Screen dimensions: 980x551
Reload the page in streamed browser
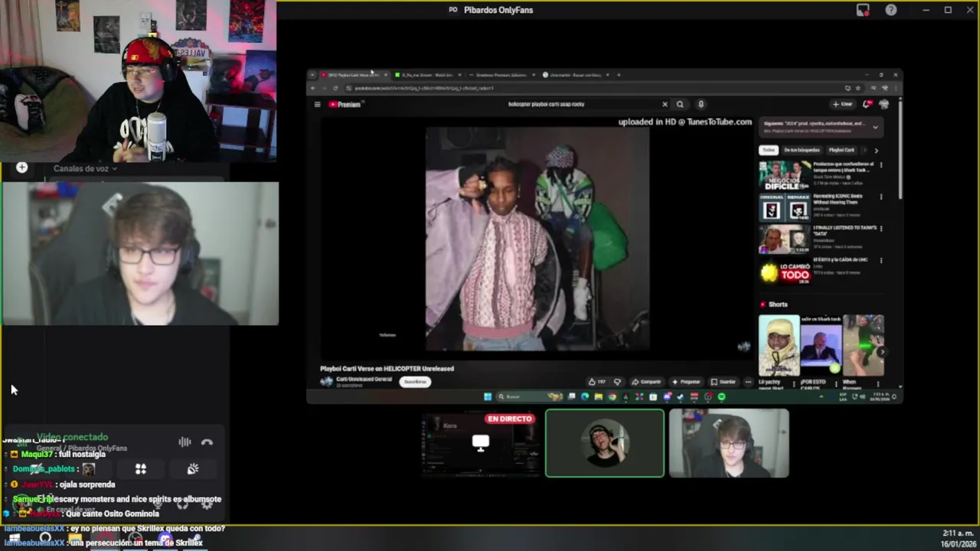(335, 88)
